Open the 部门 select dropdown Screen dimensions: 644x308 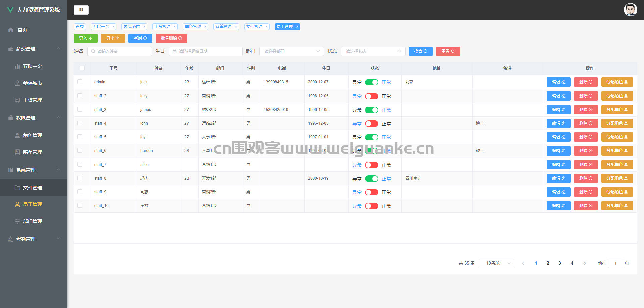pyautogui.click(x=291, y=51)
